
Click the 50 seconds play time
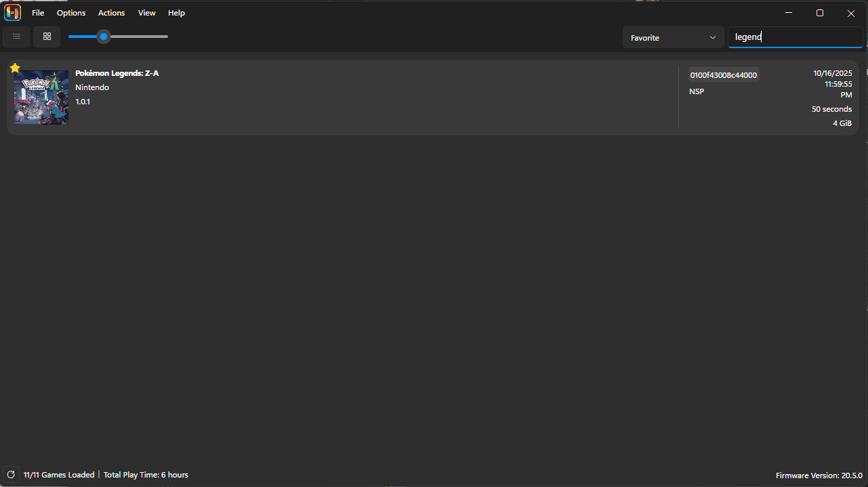click(x=832, y=109)
